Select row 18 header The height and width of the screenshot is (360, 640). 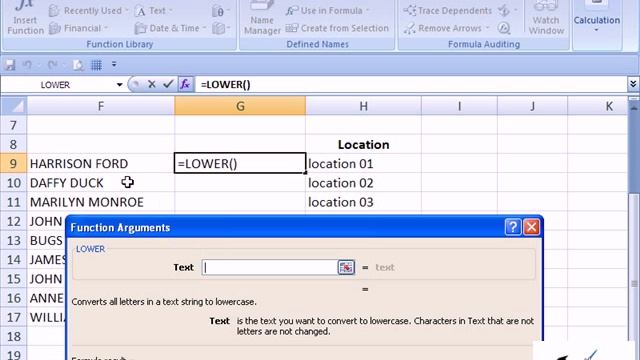pos(13,336)
